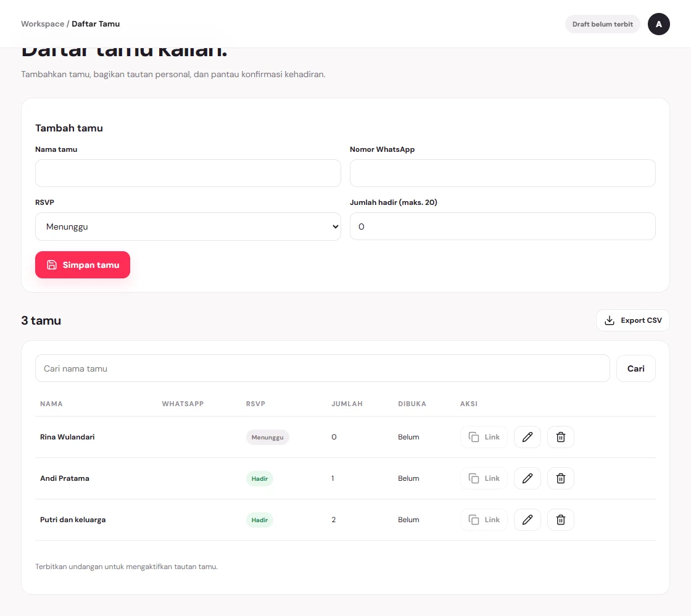Click the Cari nama tamu search box
691x616 pixels.
tap(323, 368)
